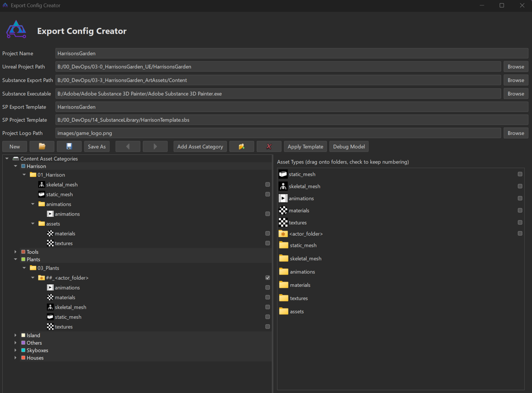
Task: Click the Harrison blue color swatch
Action: 23,166
